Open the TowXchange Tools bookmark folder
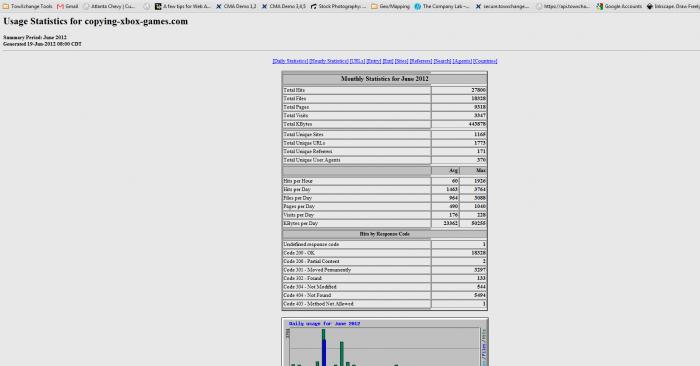The height and width of the screenshot is (366, 700). (x=28, y=6)
